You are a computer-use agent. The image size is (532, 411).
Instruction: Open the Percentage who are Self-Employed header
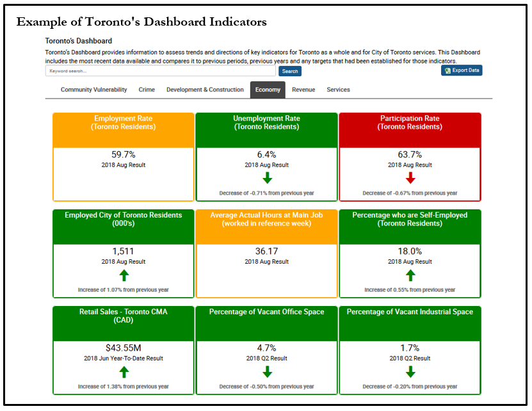click(x=410, y=227)
